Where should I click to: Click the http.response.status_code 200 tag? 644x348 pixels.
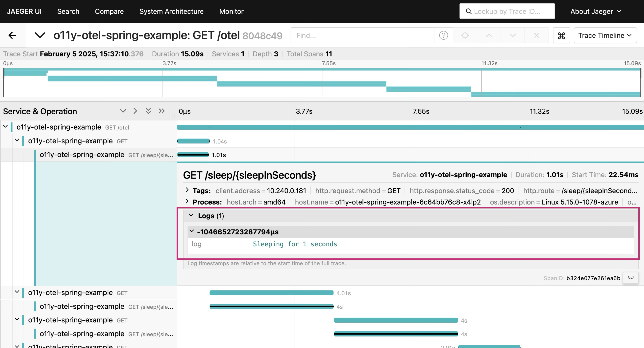point(462,191)
